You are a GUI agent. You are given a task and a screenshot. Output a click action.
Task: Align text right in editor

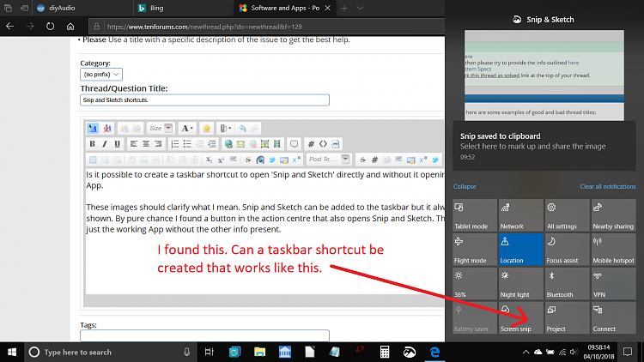point(158,144)
